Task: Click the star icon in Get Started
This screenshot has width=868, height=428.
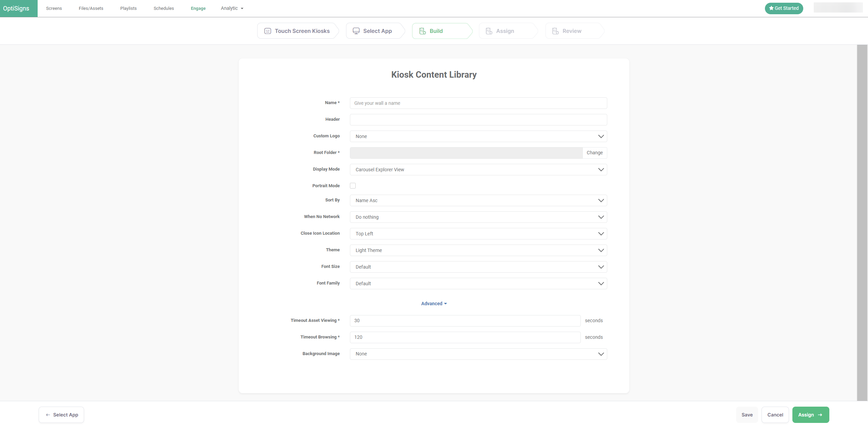Action: pos(771,8)
